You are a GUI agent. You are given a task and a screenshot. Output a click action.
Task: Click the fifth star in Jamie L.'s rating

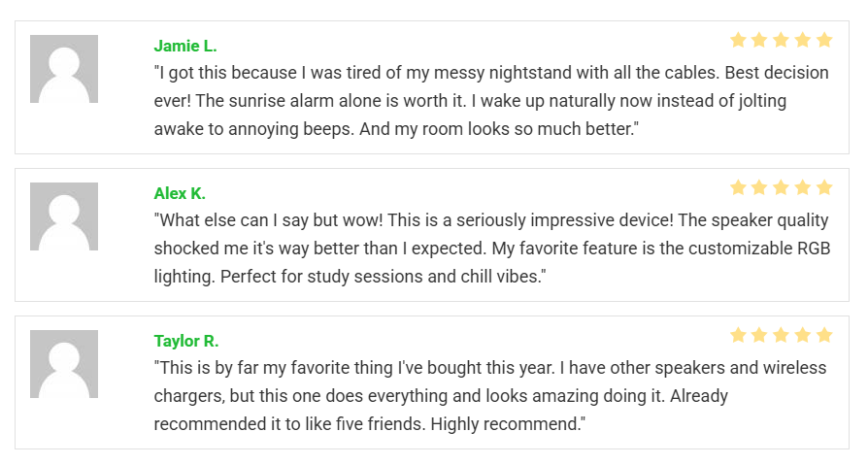click(x=824, y=40)
